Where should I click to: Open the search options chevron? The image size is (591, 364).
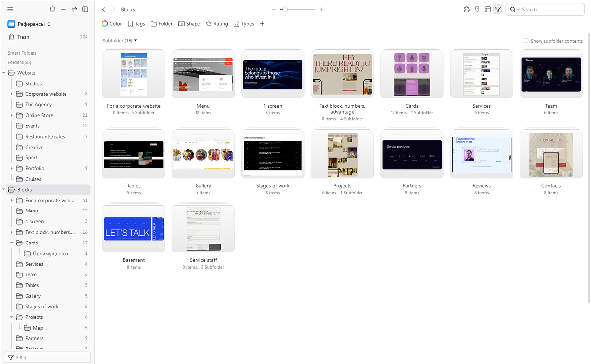[x=518, y=9]
